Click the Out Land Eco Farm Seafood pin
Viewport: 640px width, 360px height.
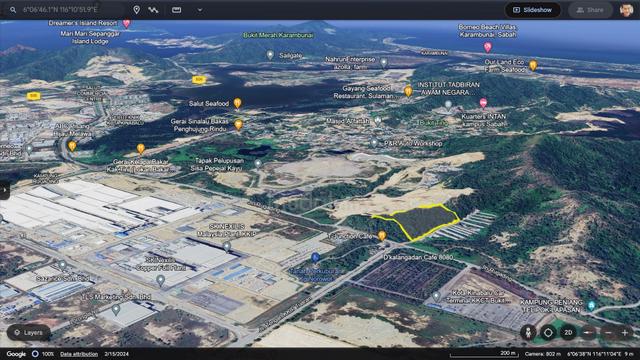coord(533,65)
